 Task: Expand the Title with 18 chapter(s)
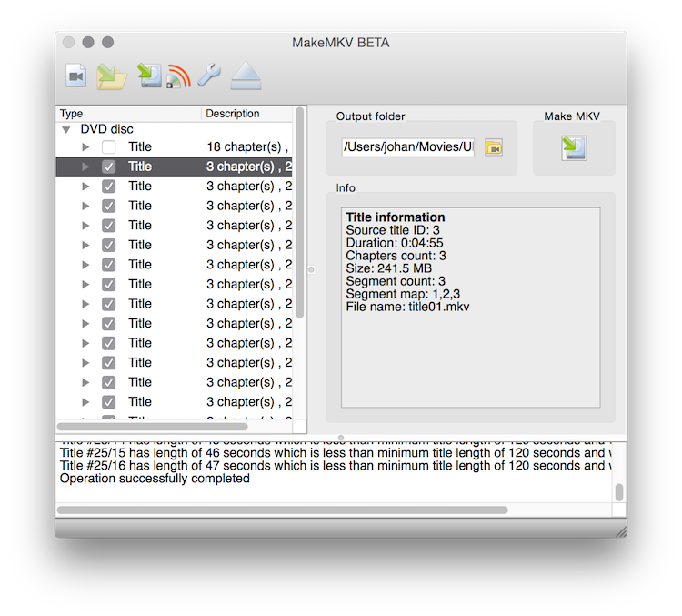[x=85, y=147]
